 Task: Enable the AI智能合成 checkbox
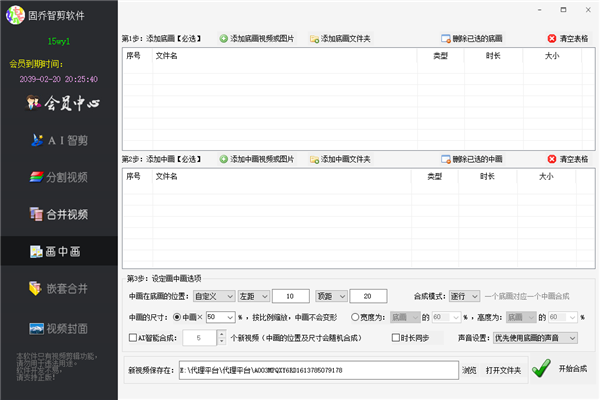coord(133,338)
